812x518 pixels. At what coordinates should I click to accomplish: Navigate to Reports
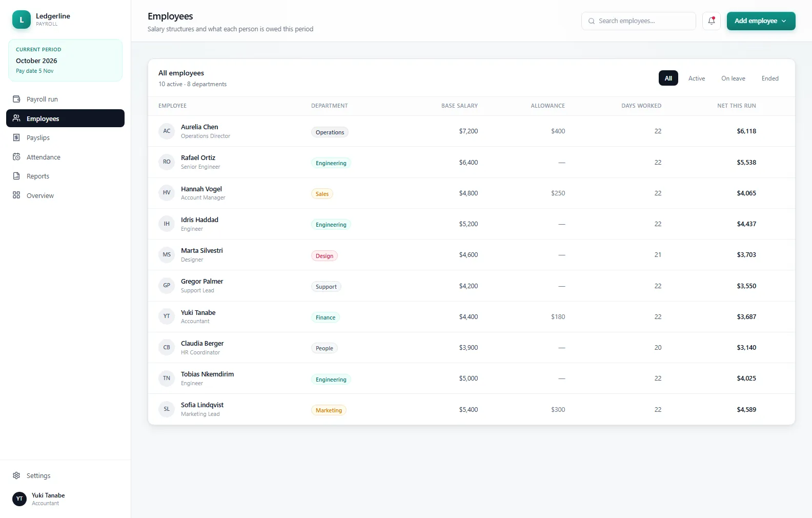tap(65, 176)
